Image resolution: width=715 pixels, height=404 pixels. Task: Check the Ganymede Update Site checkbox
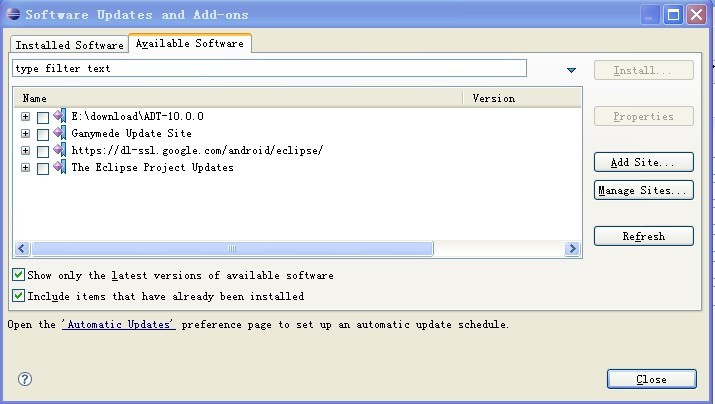coord(42,134)
